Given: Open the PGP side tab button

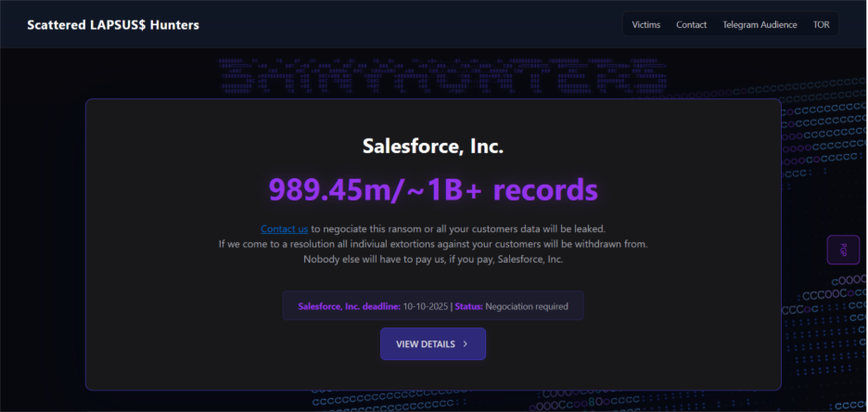Looking at the screenshot, I should (843, 250).
